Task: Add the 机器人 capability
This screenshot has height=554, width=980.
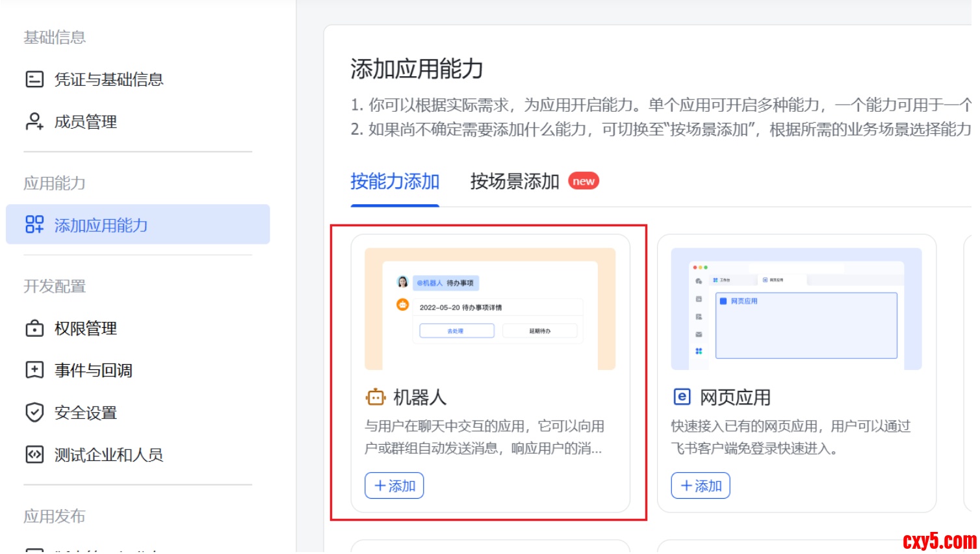Action: [394, 486]
